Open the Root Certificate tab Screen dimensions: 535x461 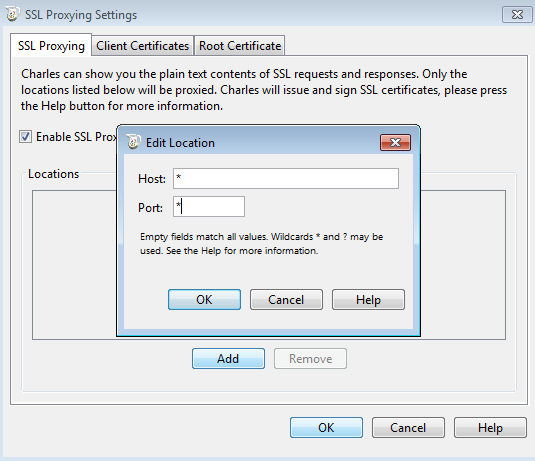point(240,45)
